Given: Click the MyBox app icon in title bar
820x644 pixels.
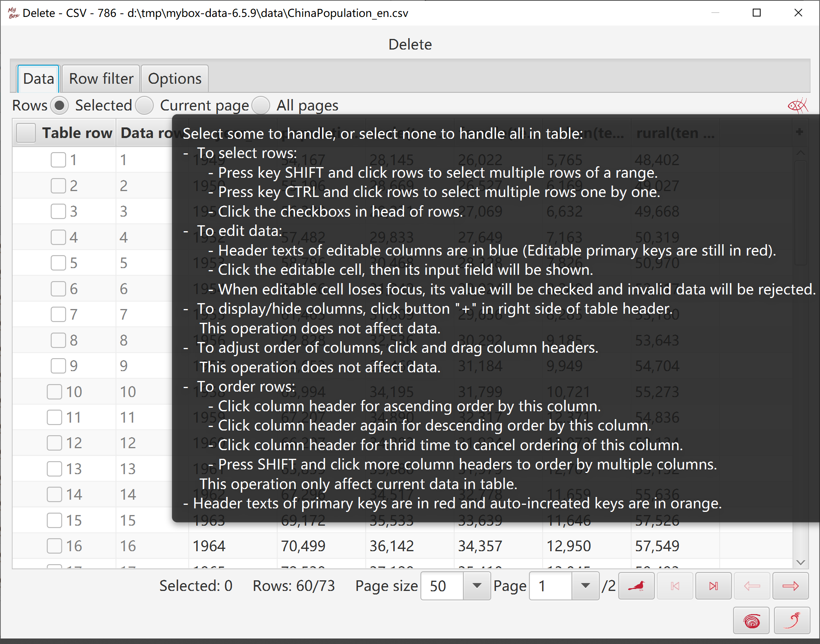Looking at the screenshot, I should (x=13, y=13).
